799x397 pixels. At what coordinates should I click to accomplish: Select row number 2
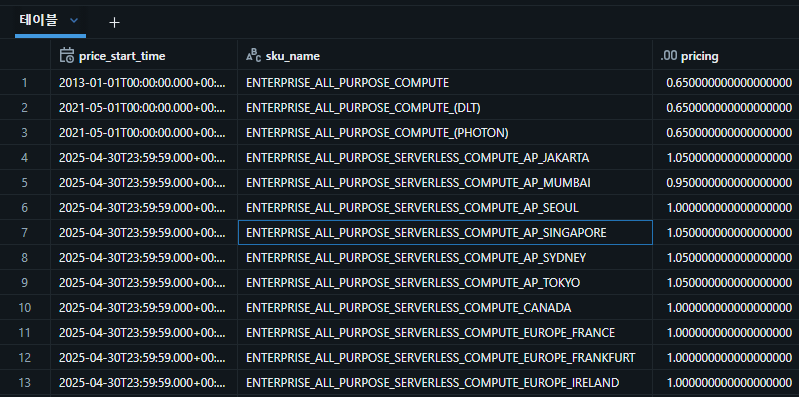click(x=25, y=108)
